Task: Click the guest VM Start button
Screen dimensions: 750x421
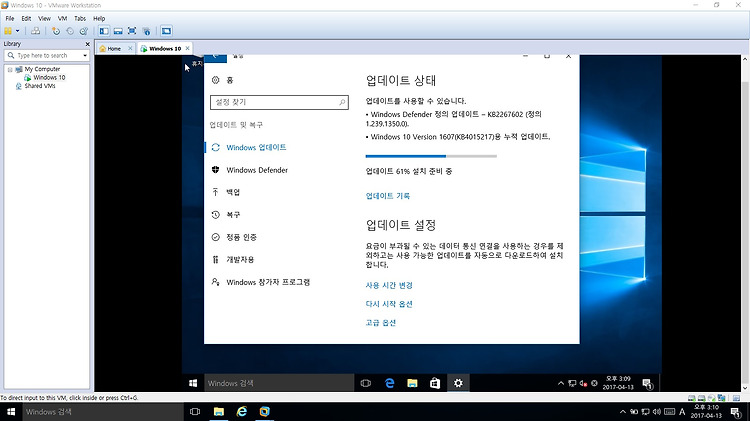Action: pyautogui.click(x=193, y=383)
